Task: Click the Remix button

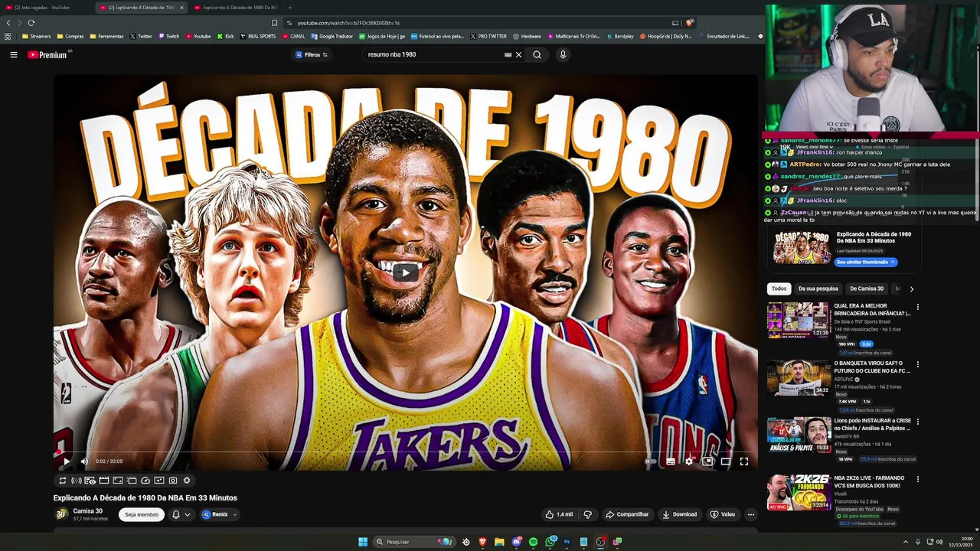Action: [215, 514]
